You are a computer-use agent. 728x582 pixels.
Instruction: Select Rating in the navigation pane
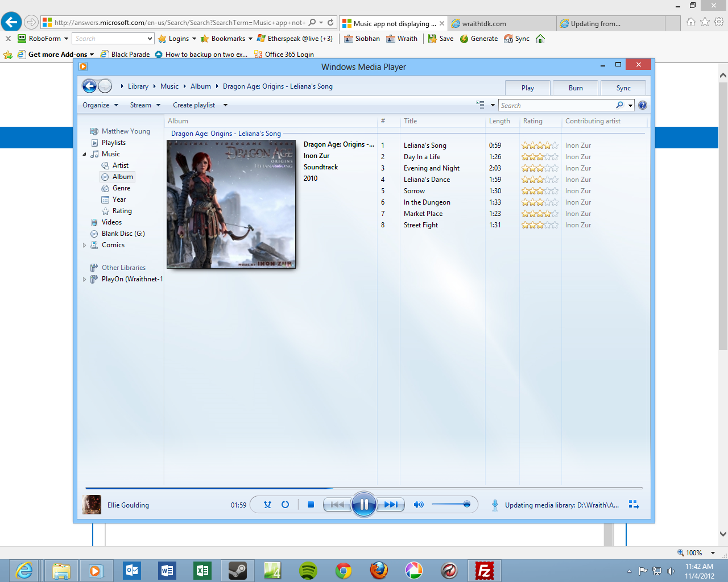[122, 211]
